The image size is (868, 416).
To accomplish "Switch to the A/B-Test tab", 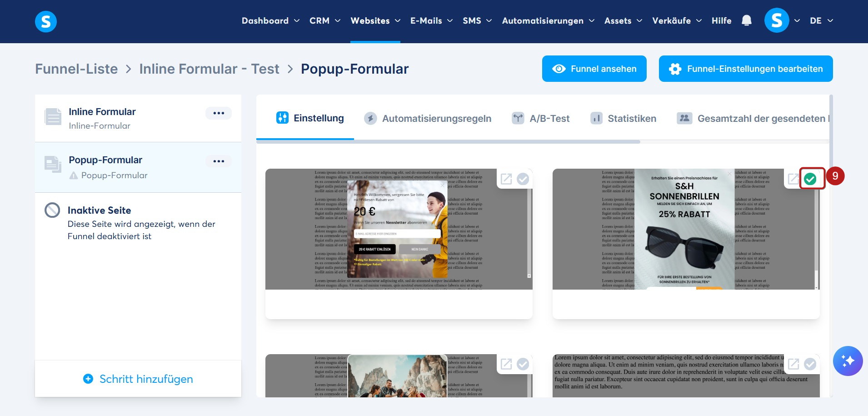I will (540, 119).
